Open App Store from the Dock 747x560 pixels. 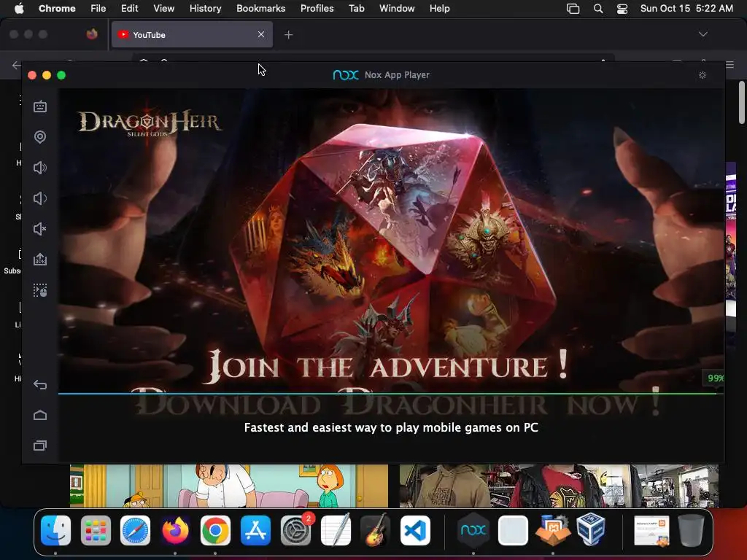[x=255, y=530]
